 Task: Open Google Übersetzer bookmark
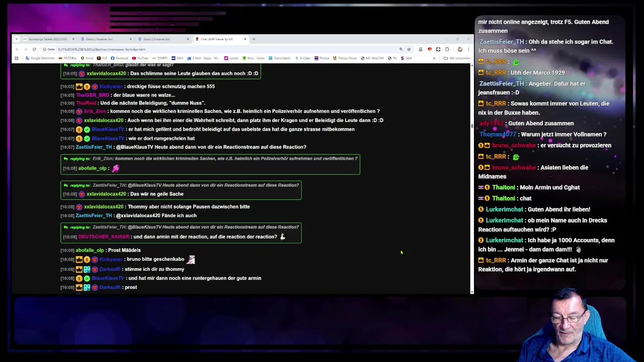click(40, 58)
